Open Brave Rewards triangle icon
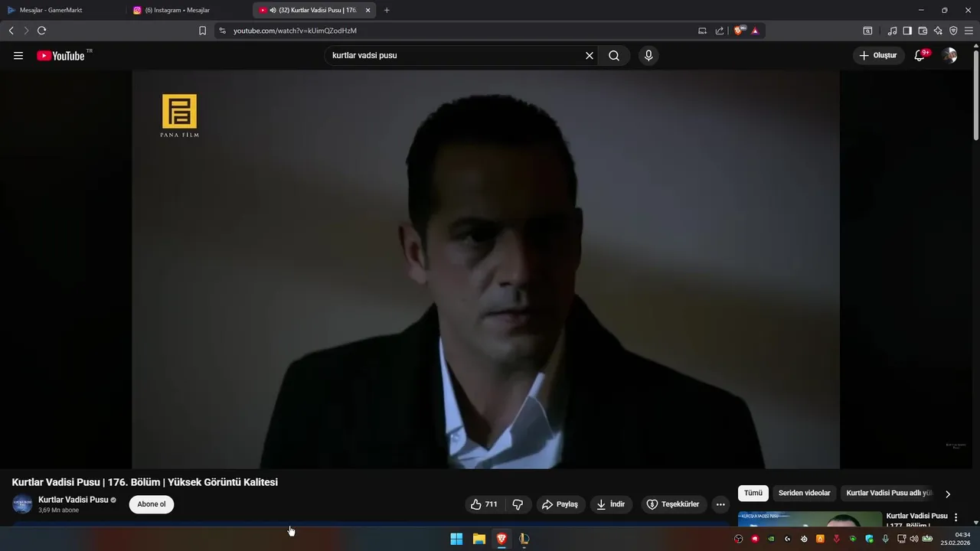980x551 pixels. point(755,31)
